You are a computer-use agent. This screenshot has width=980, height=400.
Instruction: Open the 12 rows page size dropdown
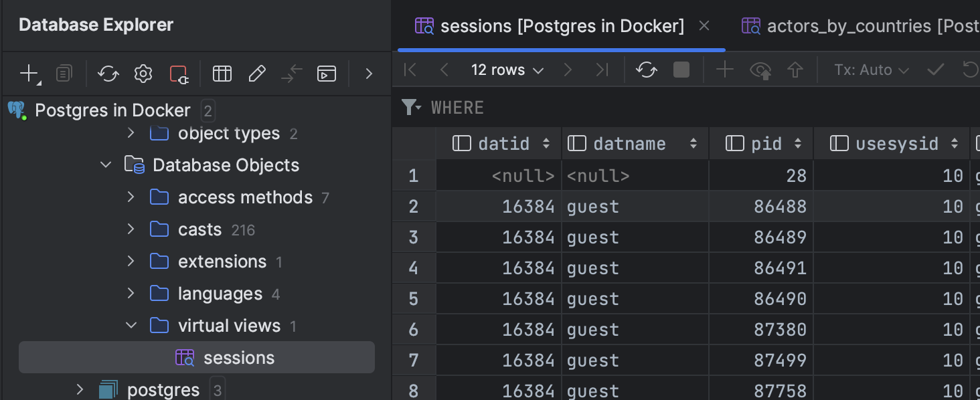[507, 70]
